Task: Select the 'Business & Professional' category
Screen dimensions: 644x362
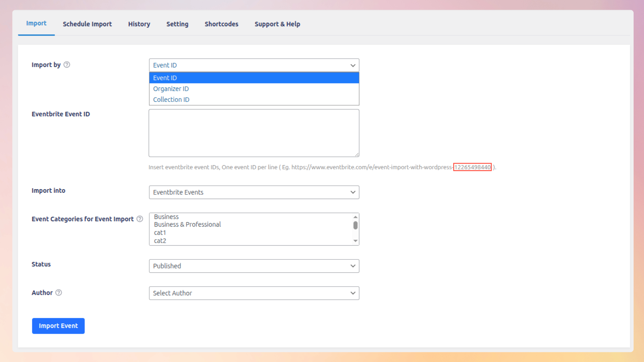Action: coord(187,224)
